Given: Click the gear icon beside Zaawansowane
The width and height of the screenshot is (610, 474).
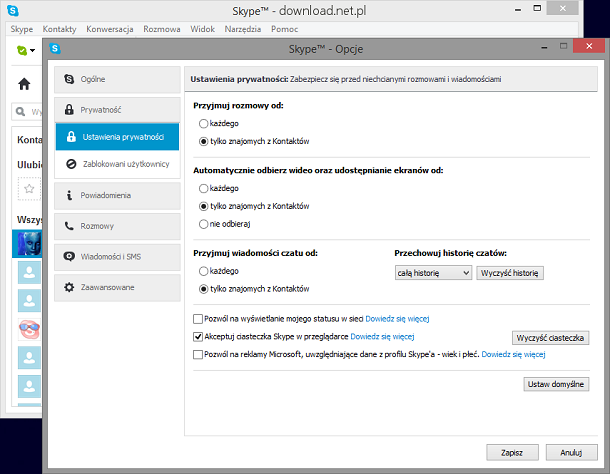Looking at the screenshot, I should (69, 287).
